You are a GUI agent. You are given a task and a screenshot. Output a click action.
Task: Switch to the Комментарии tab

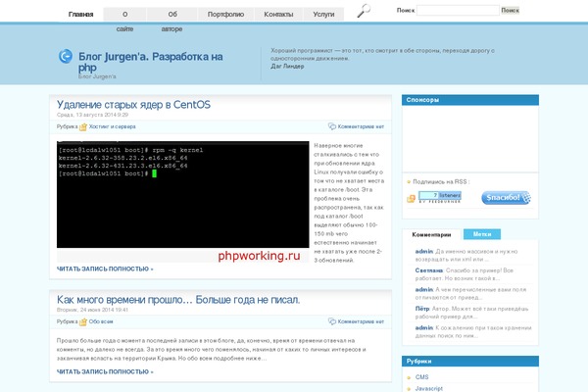[x=431, y=234]
